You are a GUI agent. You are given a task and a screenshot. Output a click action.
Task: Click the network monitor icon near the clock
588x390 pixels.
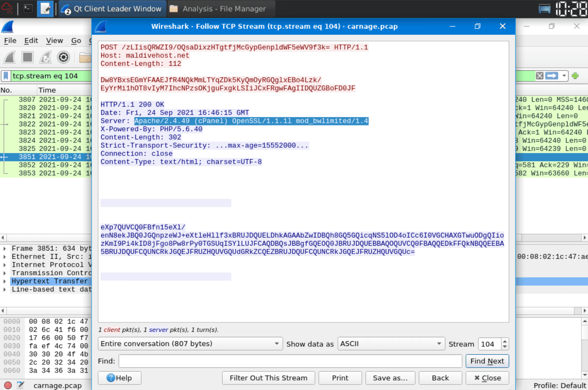click(544, 8)
